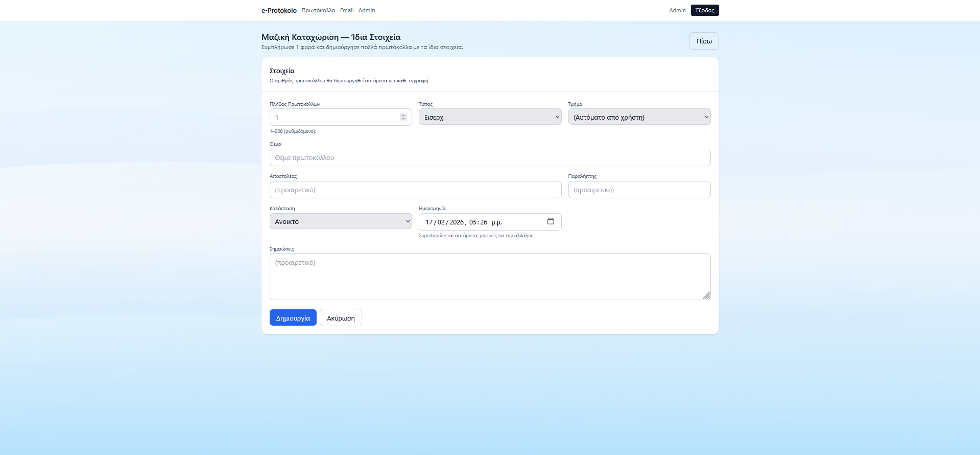The width and height of the screenshot is (980, 455).
Task: Log out with the Έξοδος button
Action: [x=705, y=10]
